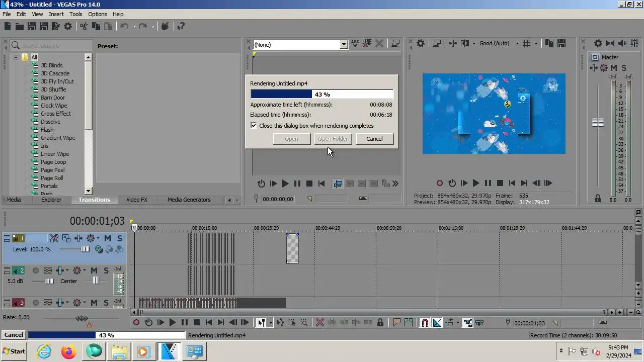Viewport: 644px width, 362px height.
Task: Click track 2 volume slider handle
Action: [49, 281]
